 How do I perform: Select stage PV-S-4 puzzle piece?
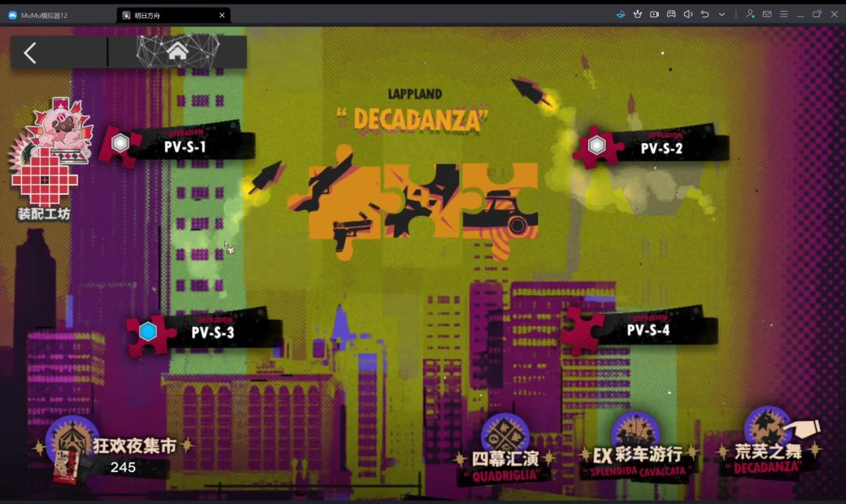pos(639,329)
